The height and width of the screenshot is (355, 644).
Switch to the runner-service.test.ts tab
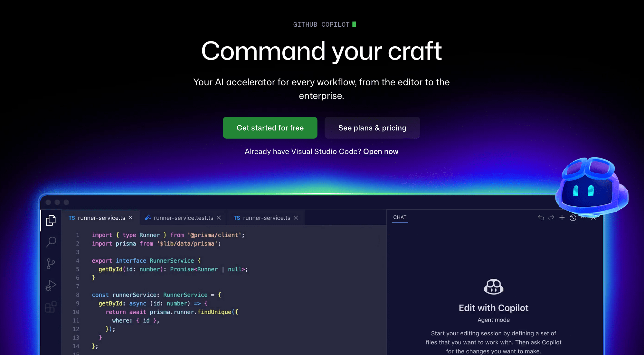tap(184, 217)
